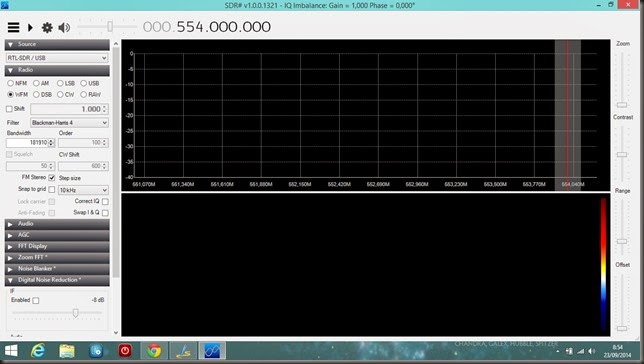The height and width of the screenshot is (364, 644).
Task: Uncheck the FM Stereo checkbox
Action: (x=52, y=178)
